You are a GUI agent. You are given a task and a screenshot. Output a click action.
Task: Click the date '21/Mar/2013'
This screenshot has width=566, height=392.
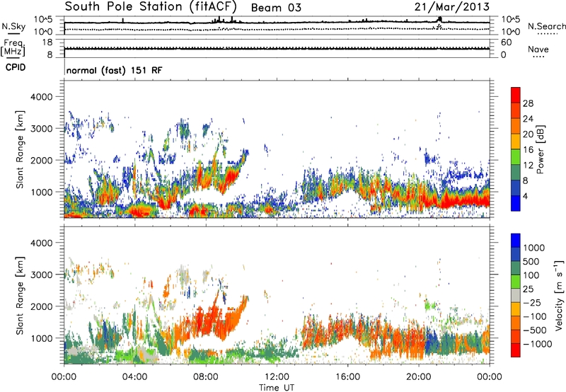[452, 6]
